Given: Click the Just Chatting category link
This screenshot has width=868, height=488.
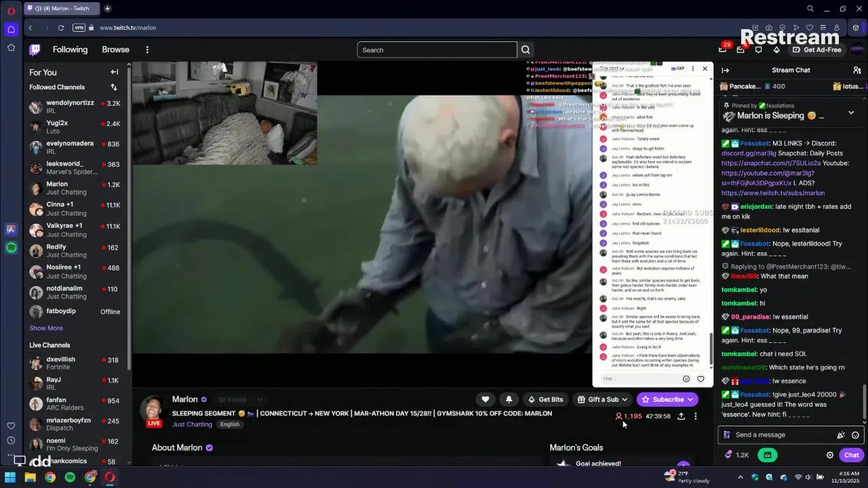Looking at the screenshot, I should [x=192, y=424].
